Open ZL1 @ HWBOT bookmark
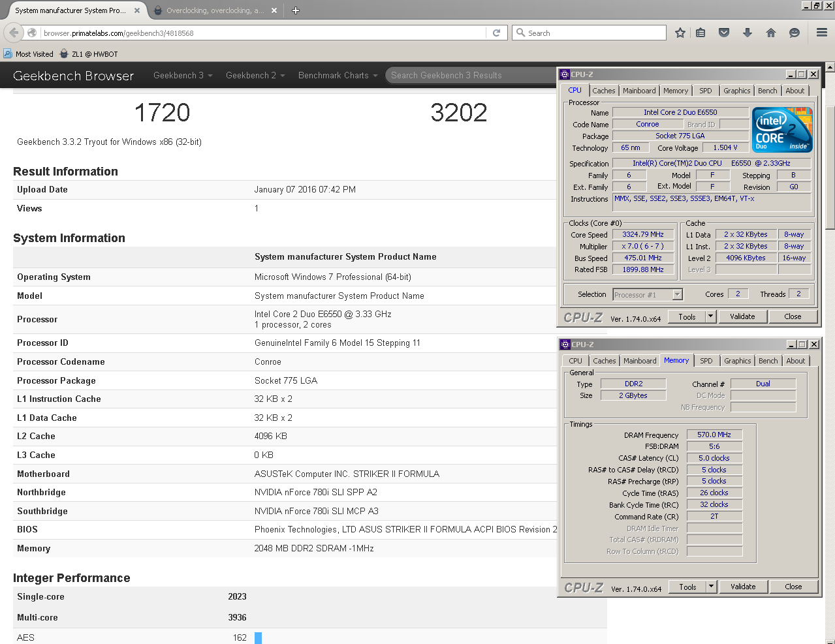835x644 pixels. point(89,54)
